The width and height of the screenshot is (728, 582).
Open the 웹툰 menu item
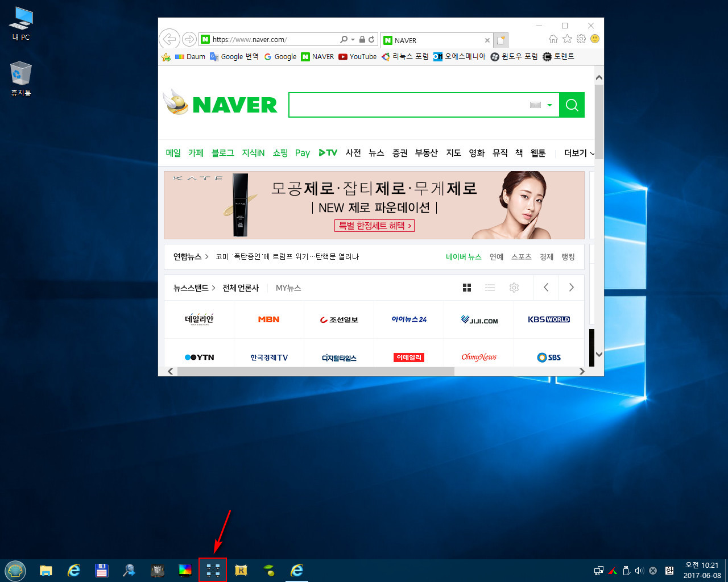(538, 153)
